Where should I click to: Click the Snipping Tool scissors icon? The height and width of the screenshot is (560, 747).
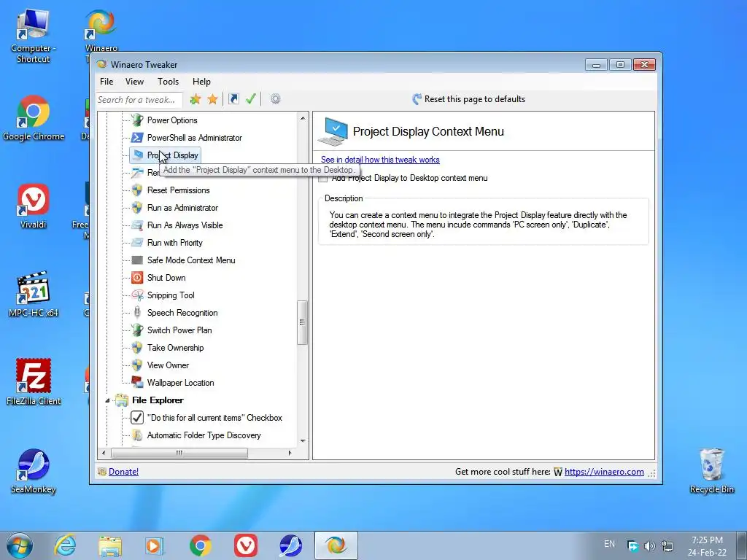point(137,295)
